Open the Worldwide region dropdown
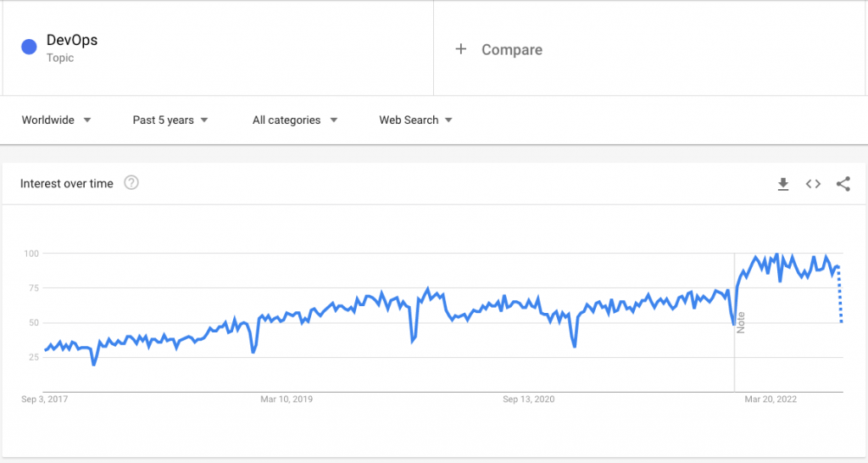 [56, 120]
